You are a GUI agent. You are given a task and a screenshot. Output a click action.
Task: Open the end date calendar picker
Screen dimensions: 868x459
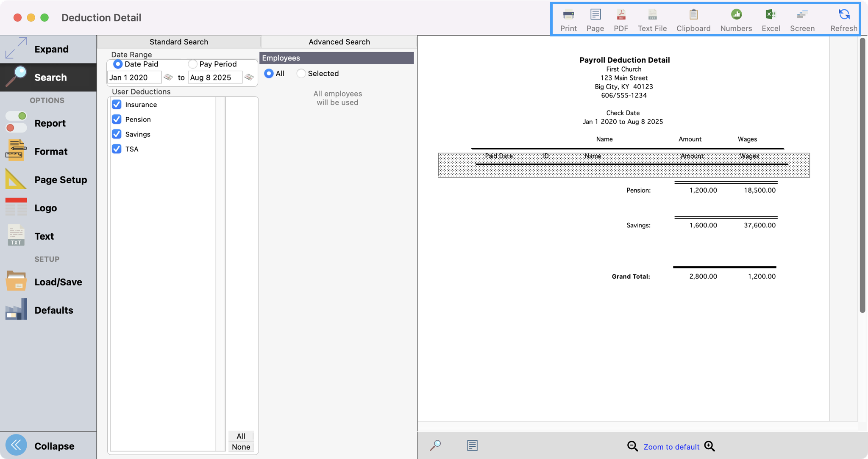(249, 77)
